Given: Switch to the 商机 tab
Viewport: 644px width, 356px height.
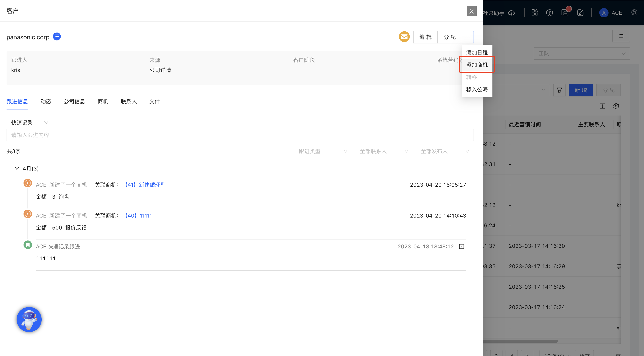Looking at the screenshot, I should coord(103,101).
